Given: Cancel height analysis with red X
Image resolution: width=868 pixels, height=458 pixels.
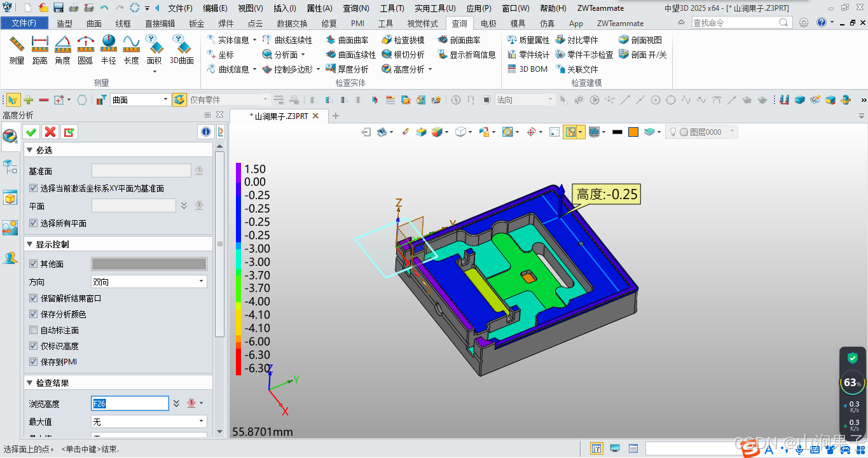Looking at the screenshot, I should coord(50,132).
